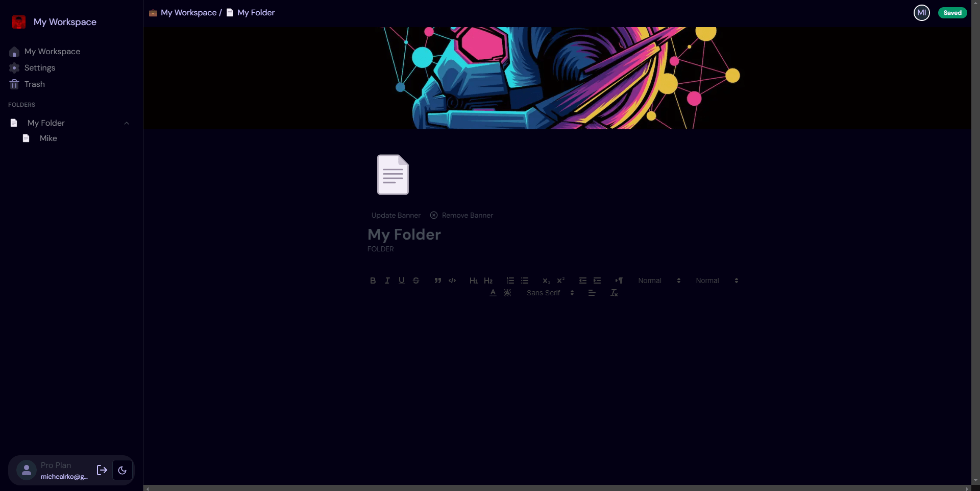This screenshot has height=491, width=980.
Task: Apply Heading 1 style
Action: click(474, 280)
